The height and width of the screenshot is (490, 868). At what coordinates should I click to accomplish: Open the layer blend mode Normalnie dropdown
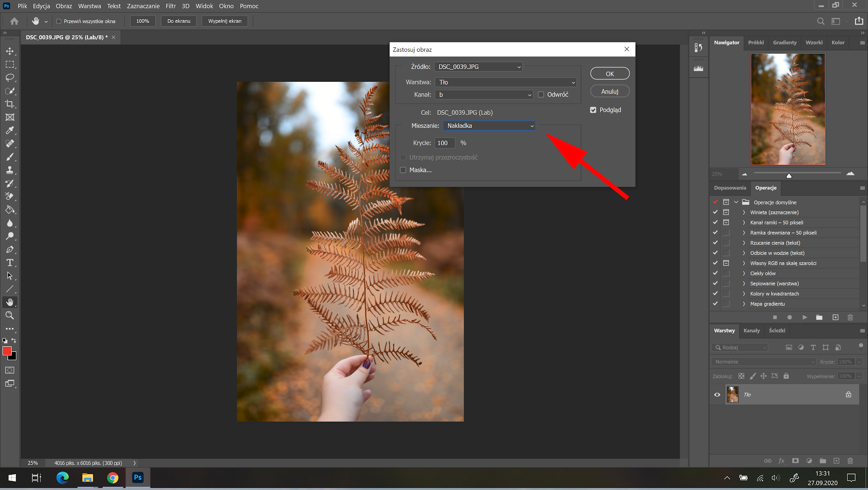tap(764, 362)
